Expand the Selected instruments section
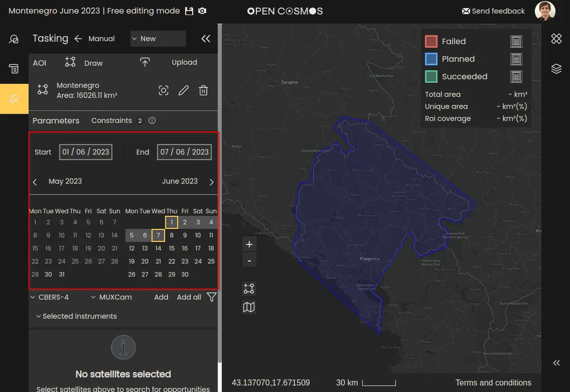This screenshot has width=570, height=392. (x=76, y=316)
